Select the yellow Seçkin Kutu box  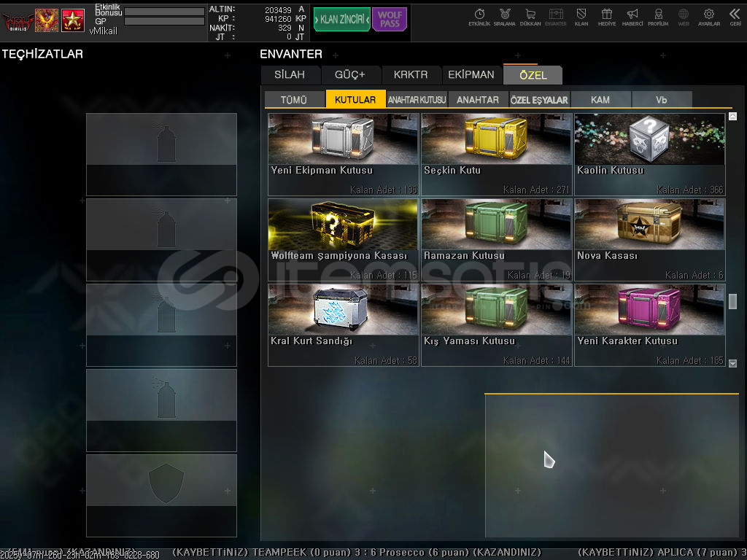[496, 155]
